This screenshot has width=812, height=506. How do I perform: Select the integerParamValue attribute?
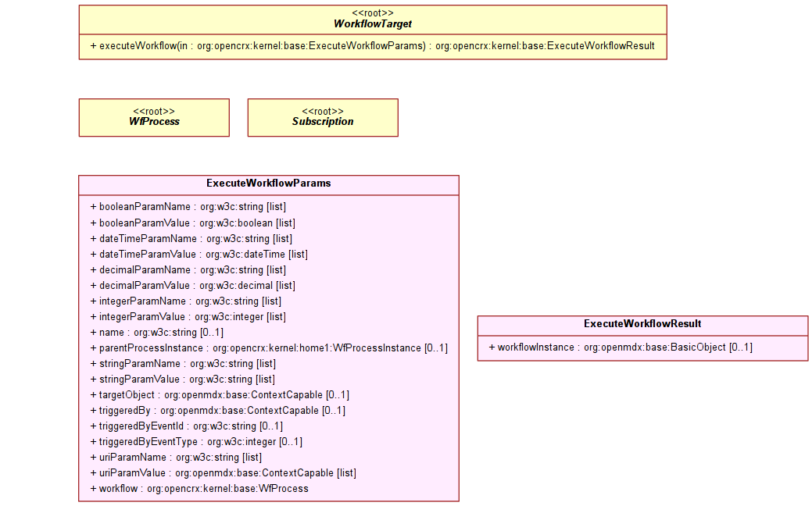188,316
